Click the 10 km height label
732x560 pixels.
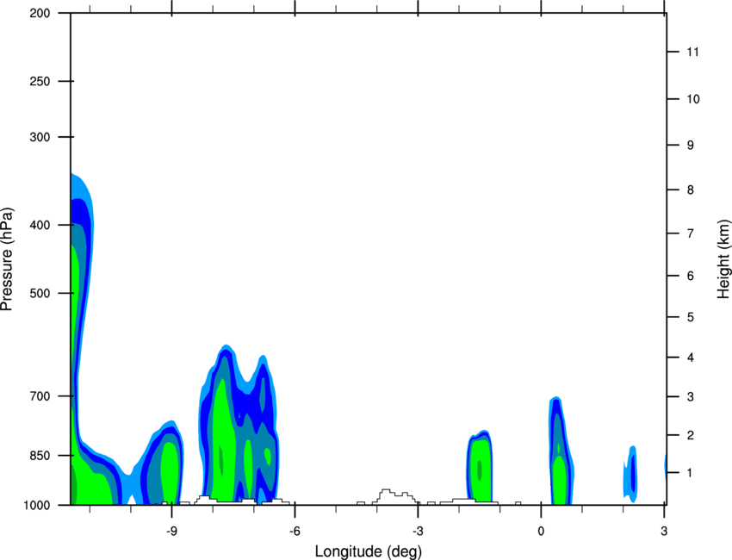point(692,99)
